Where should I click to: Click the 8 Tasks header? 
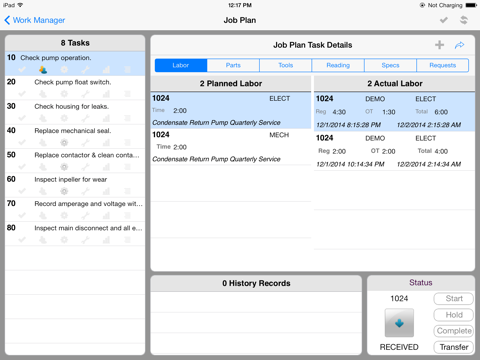pos(75,43)
